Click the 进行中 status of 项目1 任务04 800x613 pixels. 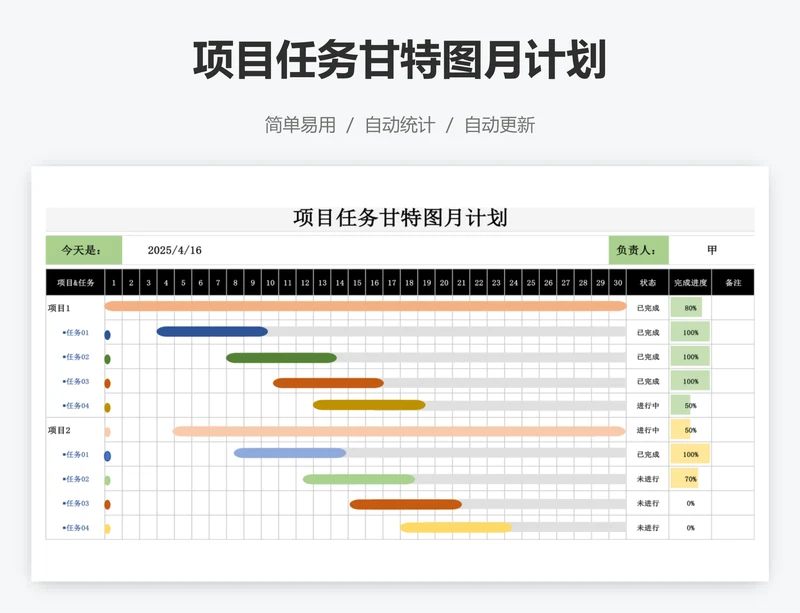(648, 406)
